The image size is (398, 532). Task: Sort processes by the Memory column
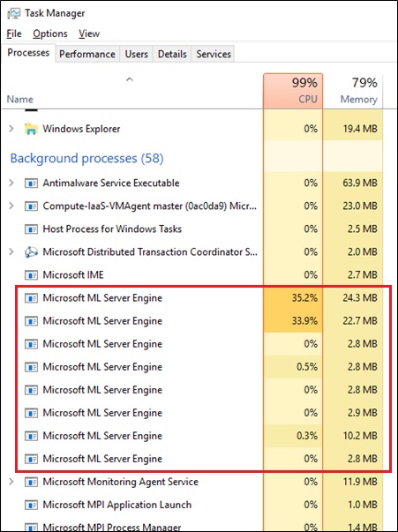353,91
